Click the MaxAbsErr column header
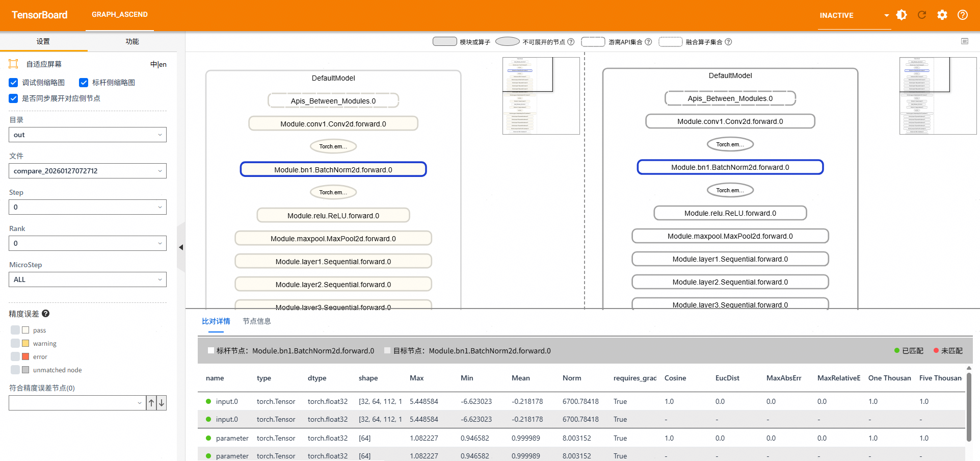Viewport: 980px width, 461px height. 784,378
